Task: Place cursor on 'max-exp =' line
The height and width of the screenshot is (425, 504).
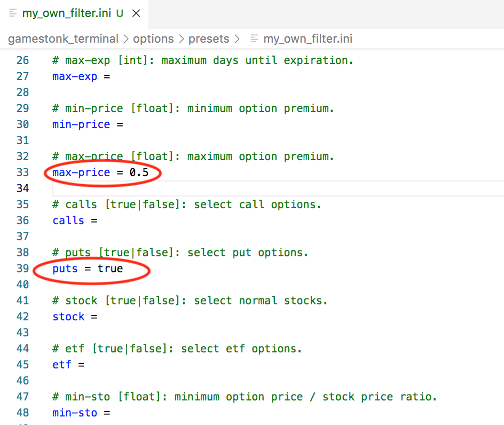Action: click(81, 76)
